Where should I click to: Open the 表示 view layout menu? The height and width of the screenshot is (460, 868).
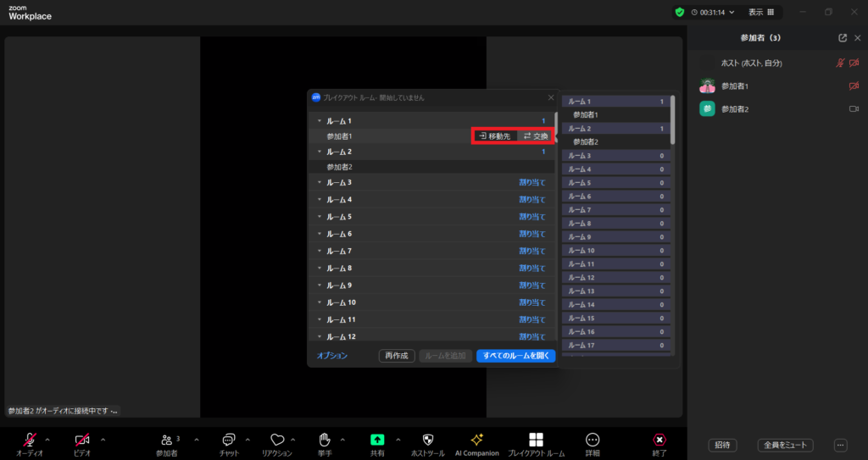pyautogui.click(x=760, y=13)
